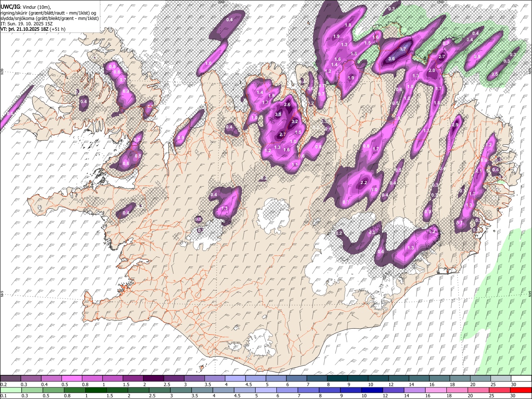Pick the bottom scale swatch between 14 and 16
Image resolution: width=532 pixels, height=399 pixels.
[416, 390]
